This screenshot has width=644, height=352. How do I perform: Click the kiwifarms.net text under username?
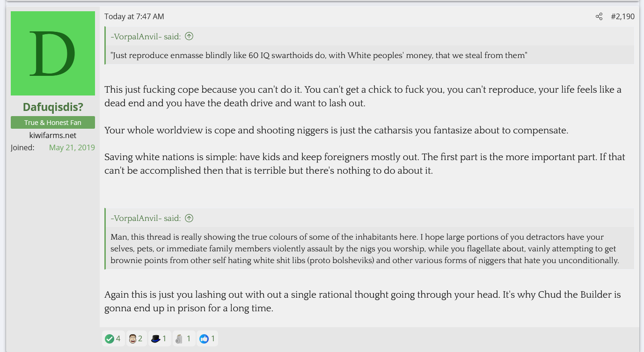coord(53,135)
